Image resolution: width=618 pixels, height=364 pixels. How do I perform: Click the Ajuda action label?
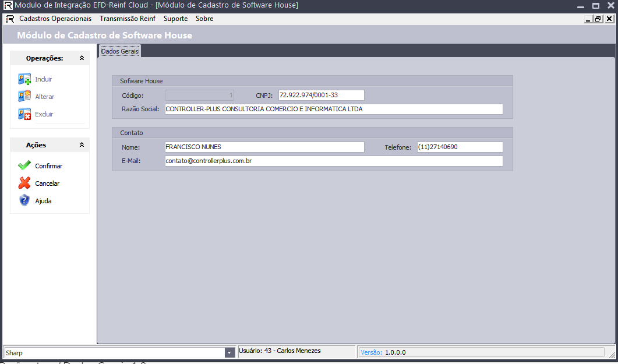(x=43, y=201)
